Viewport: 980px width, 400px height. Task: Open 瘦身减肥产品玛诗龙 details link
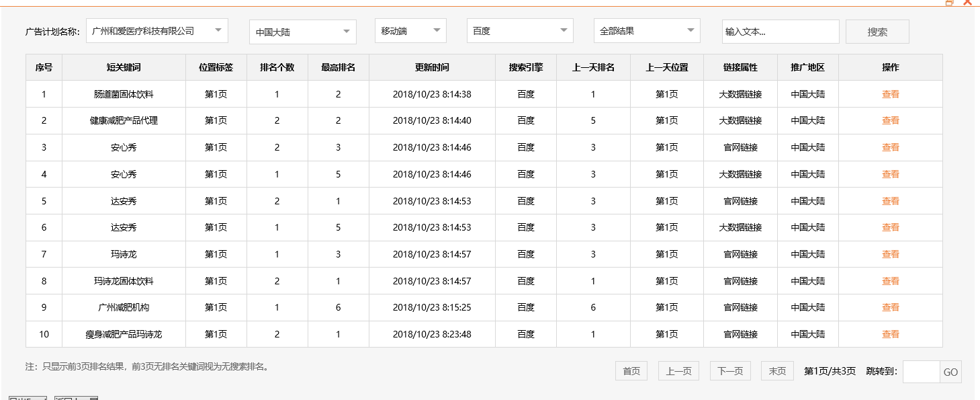tap(890, 334)
